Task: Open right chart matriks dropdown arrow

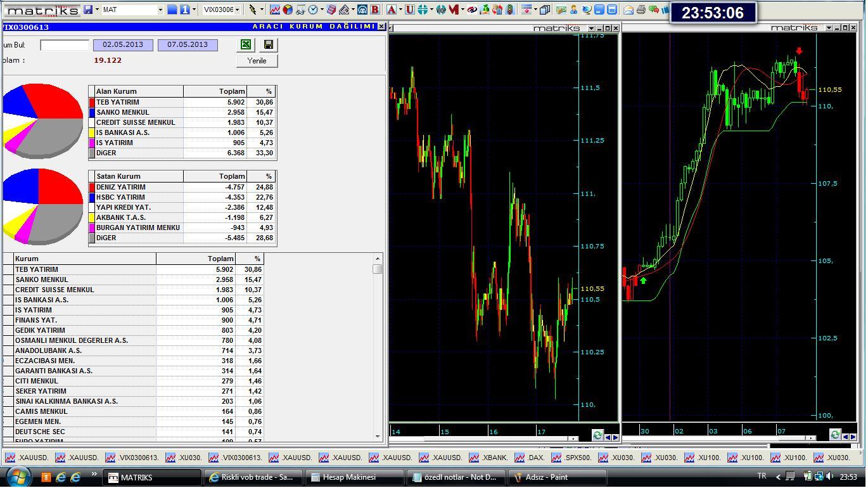Action: tap(829, 28)
